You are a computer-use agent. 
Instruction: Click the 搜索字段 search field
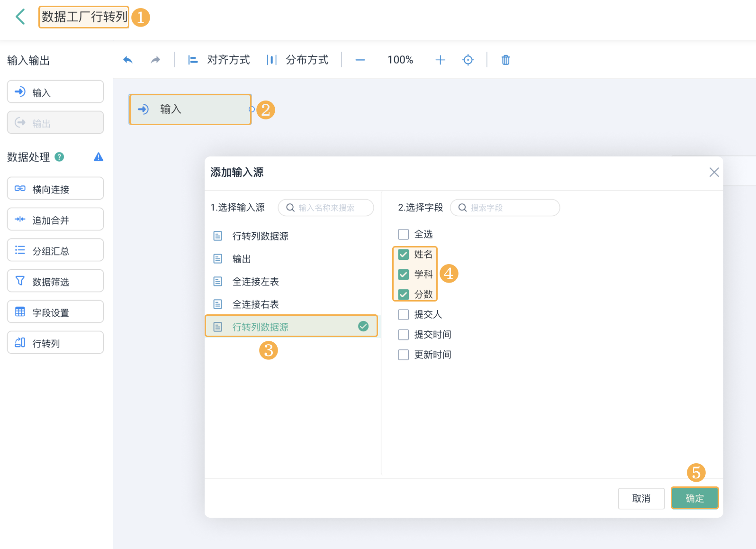(505, 208)
